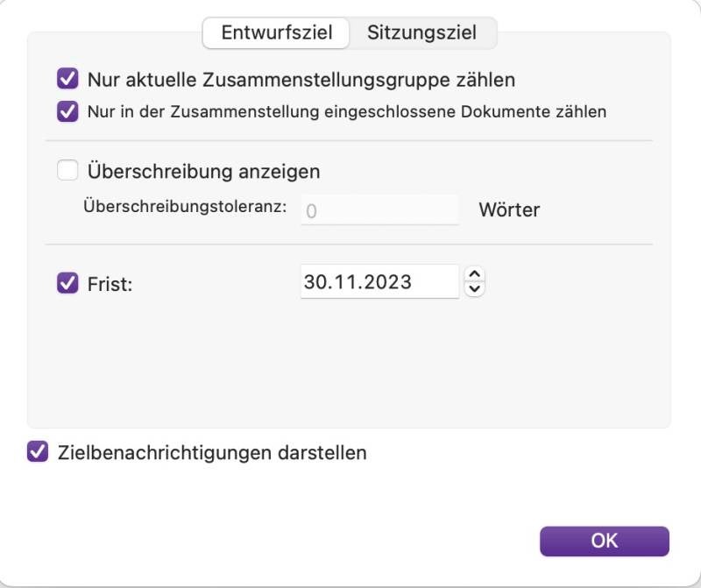Click the 'Frist:' label text
This screenshot has height=588, width=701.
coord(110,284)
